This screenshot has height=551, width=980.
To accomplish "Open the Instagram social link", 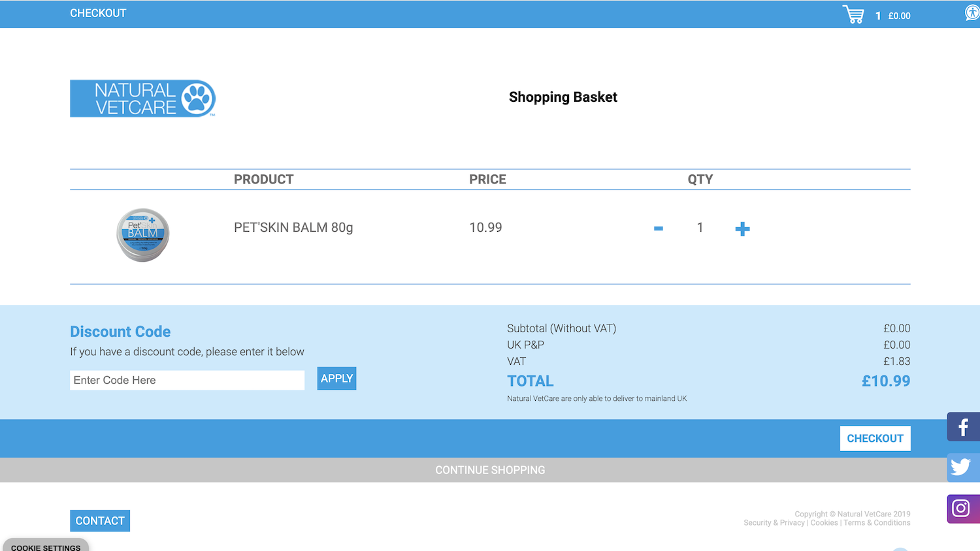I will pos(963,509).
